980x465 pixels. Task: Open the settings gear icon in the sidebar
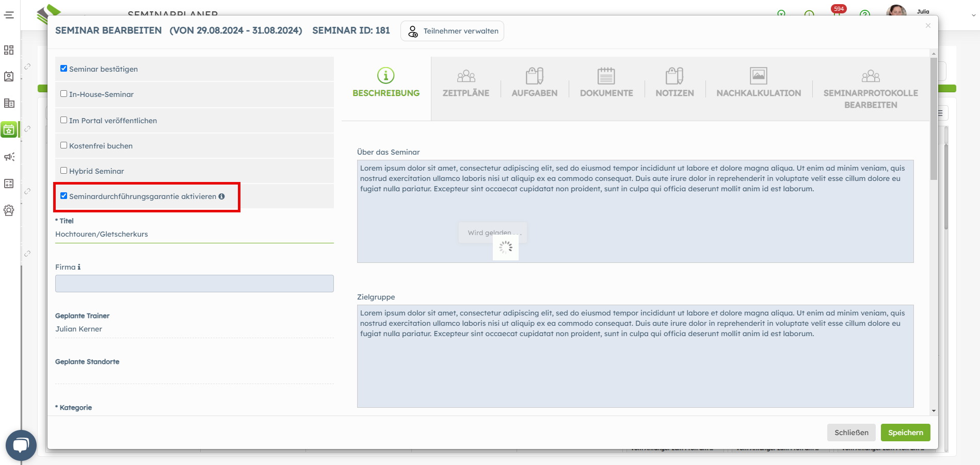pos(9,210)
